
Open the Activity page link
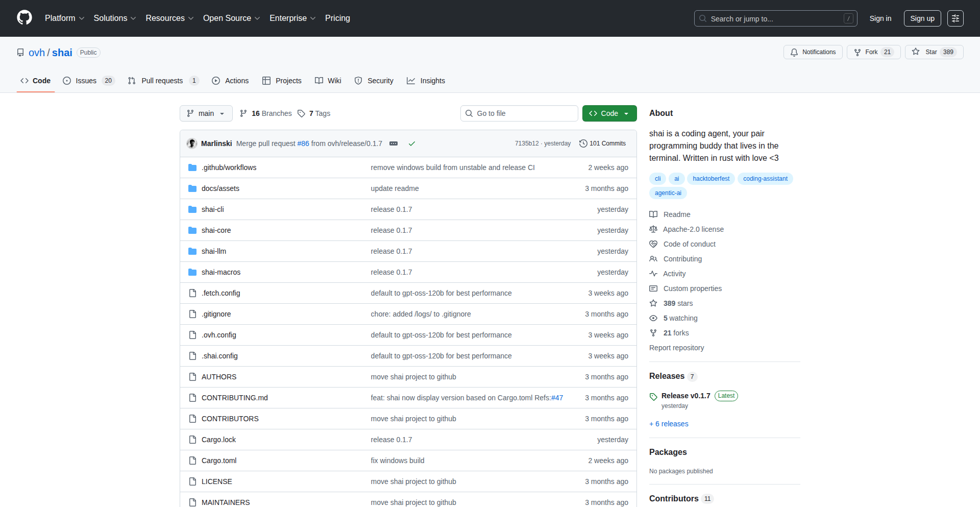pos(668,274)
